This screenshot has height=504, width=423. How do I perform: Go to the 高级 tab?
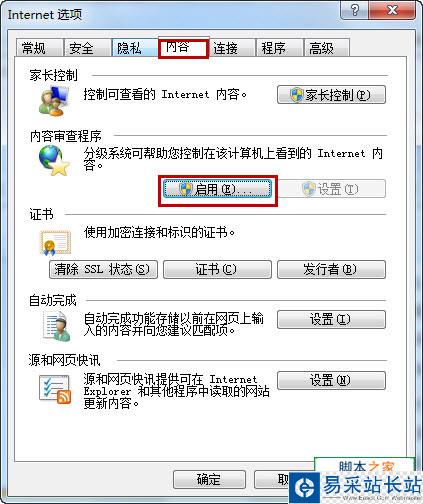click(x=327, y=48)
